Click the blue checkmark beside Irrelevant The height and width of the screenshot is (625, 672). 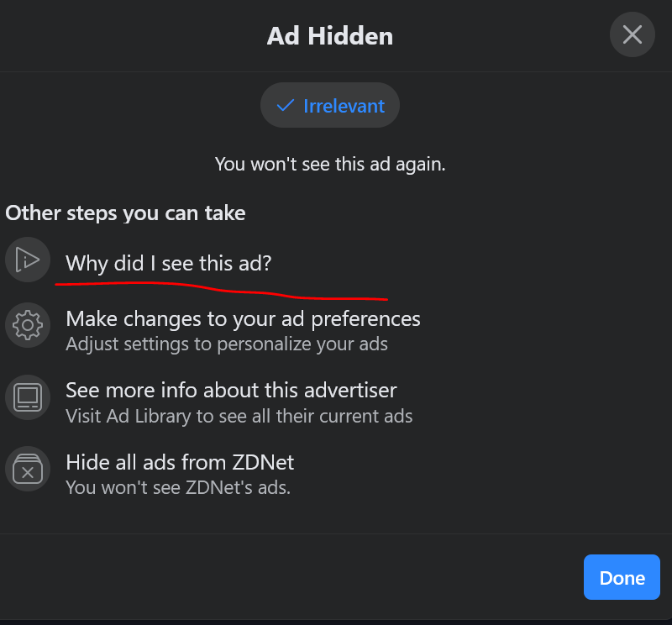(286, 105)
